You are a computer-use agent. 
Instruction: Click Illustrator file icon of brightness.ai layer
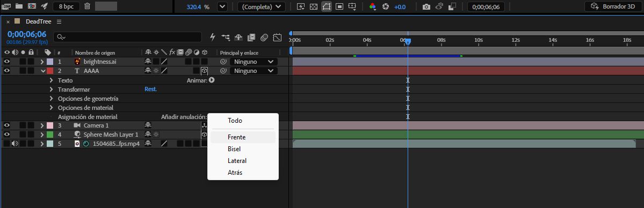77,62
